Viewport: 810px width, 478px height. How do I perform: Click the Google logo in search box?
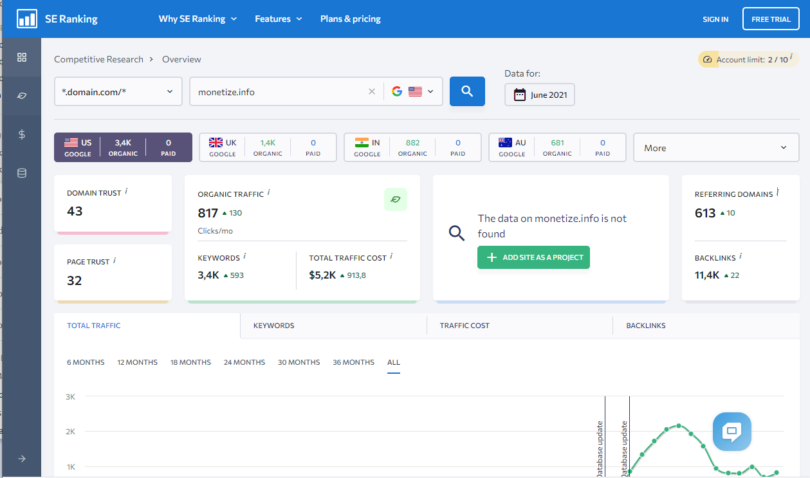[x=397, y=91]
